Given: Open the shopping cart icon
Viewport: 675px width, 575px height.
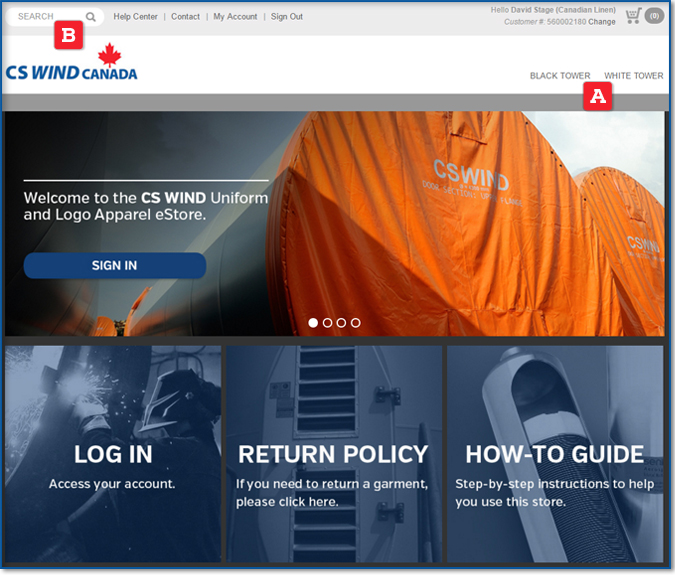Looking at the screenshot, I should 633,16.
